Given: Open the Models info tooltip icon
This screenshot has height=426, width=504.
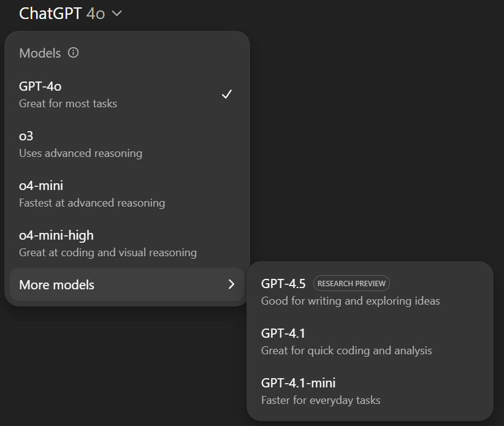Looking at the screenshot, I should 72,53.
